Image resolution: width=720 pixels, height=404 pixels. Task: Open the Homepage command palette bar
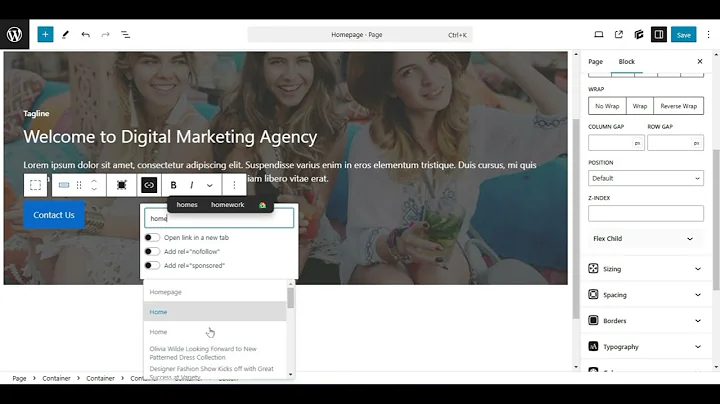click(360, 34)
